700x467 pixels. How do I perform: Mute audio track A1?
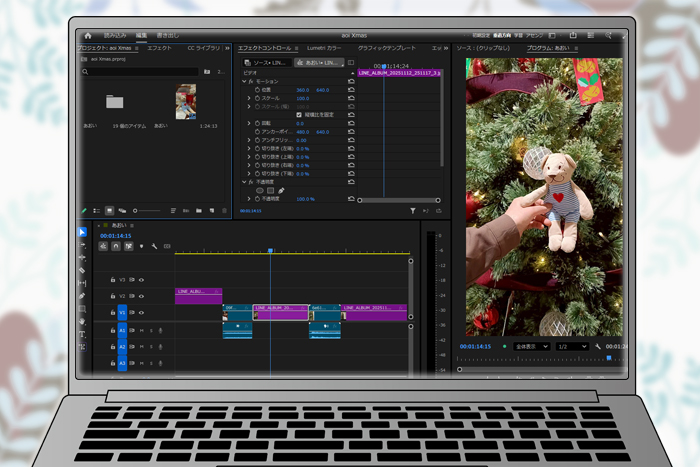coord(141,329)
